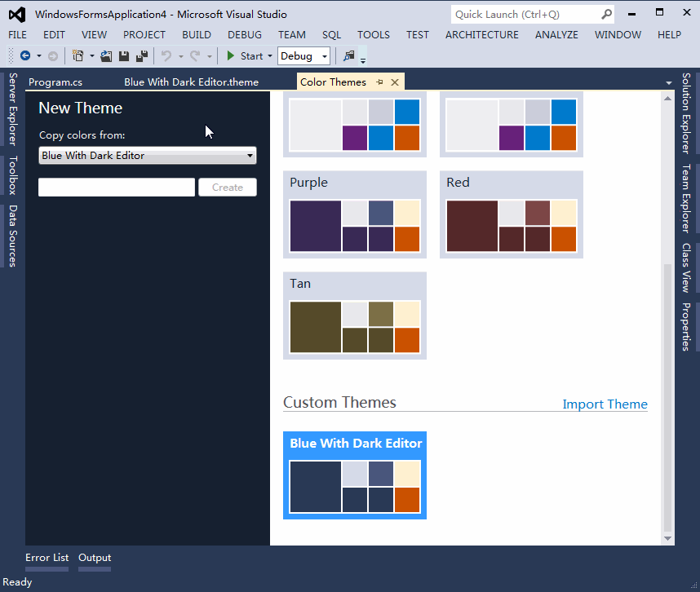Click the Save icon in toolbar
700x592 pixels.
[x=124, y=55]
